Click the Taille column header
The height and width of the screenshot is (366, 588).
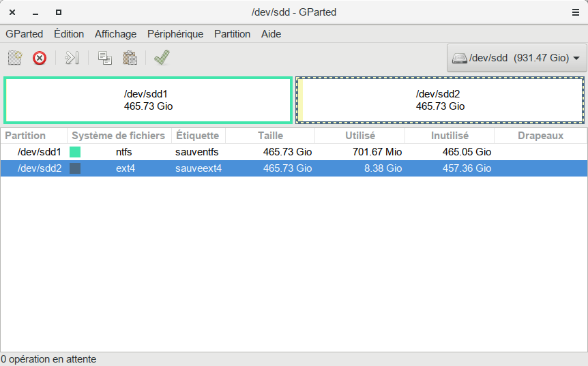pyautogui.click(x=270, y=136)
